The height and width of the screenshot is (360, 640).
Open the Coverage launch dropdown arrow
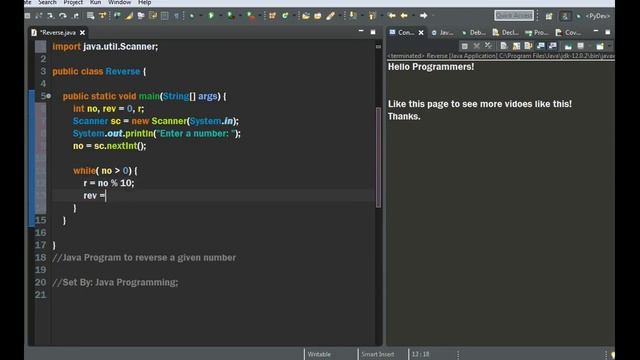(240, 16)
